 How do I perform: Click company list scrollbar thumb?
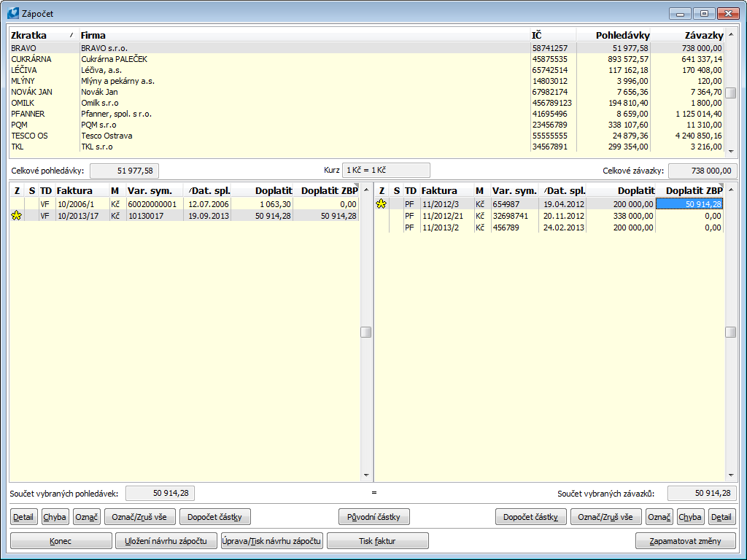click(x=730, y=93)
